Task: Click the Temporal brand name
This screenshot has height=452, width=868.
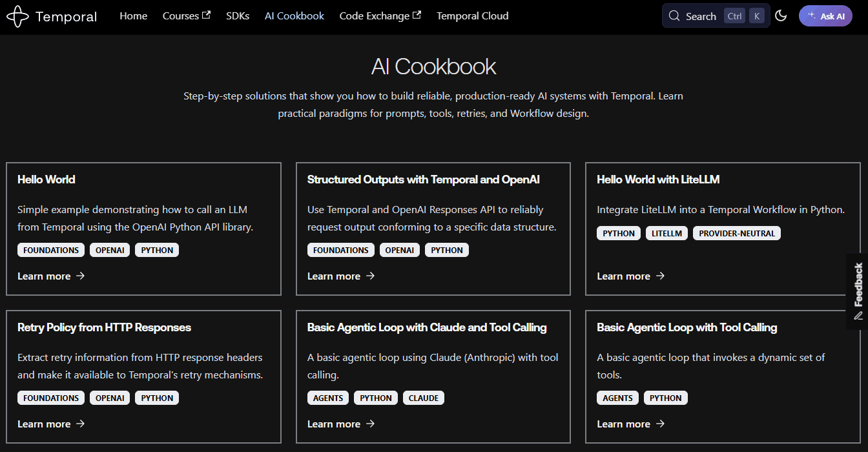Action: click(66, 17)
